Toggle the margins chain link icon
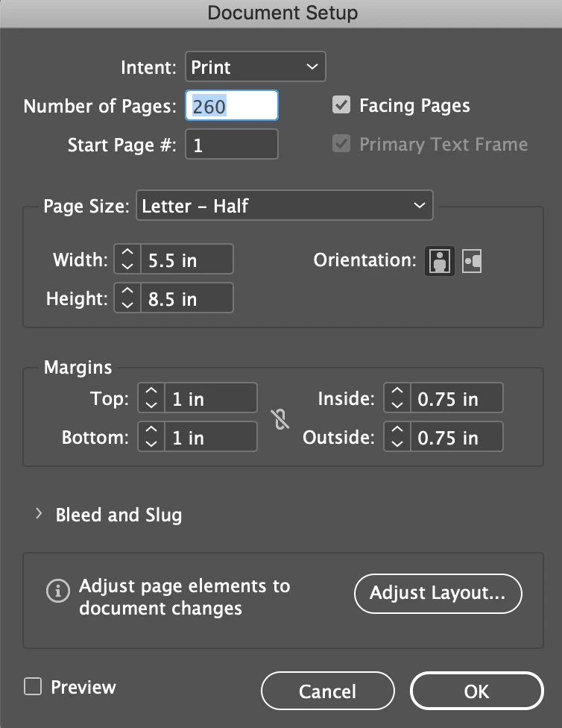Screen dimensions: 562x728 (280, 418)
